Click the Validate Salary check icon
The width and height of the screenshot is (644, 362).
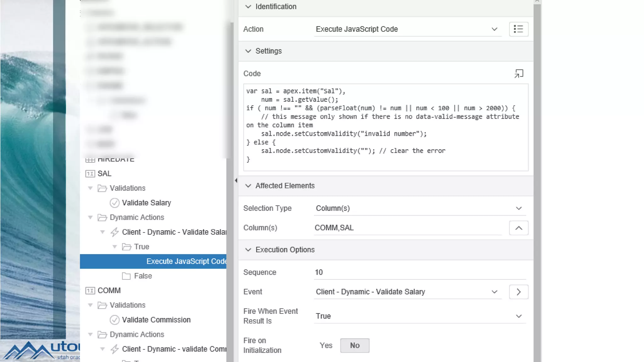tap(114, 203)
